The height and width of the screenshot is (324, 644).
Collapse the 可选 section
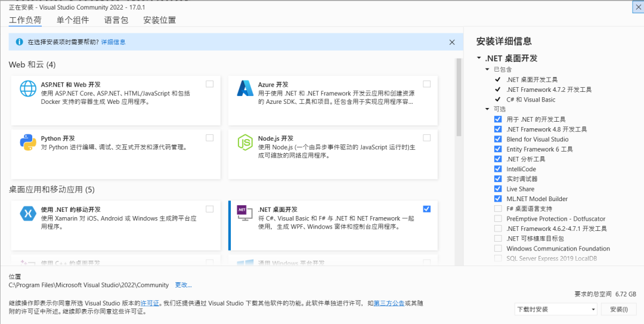[488, 109]
